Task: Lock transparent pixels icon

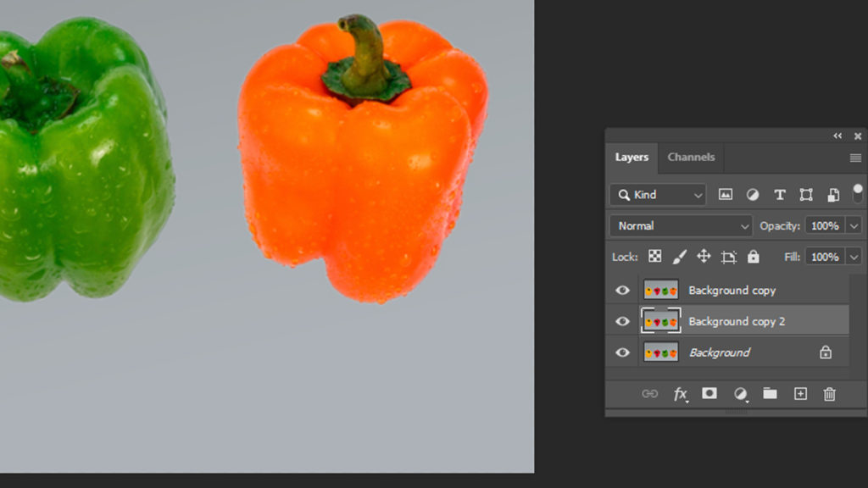Action: click(655, 256)
